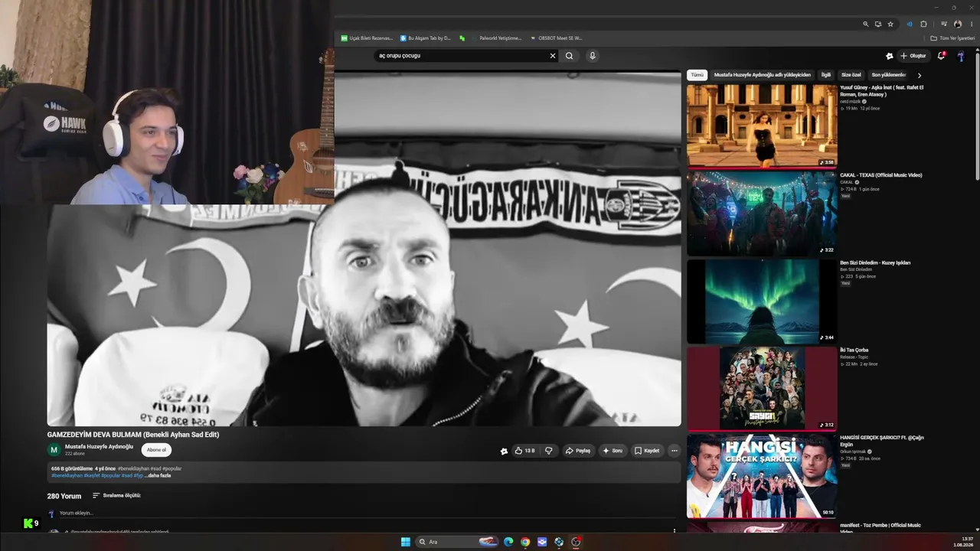Click the title 'manifest - Toz Pembe | Official Music Video'
This screenshot has height=551, width=980.
tap(880, 528)
